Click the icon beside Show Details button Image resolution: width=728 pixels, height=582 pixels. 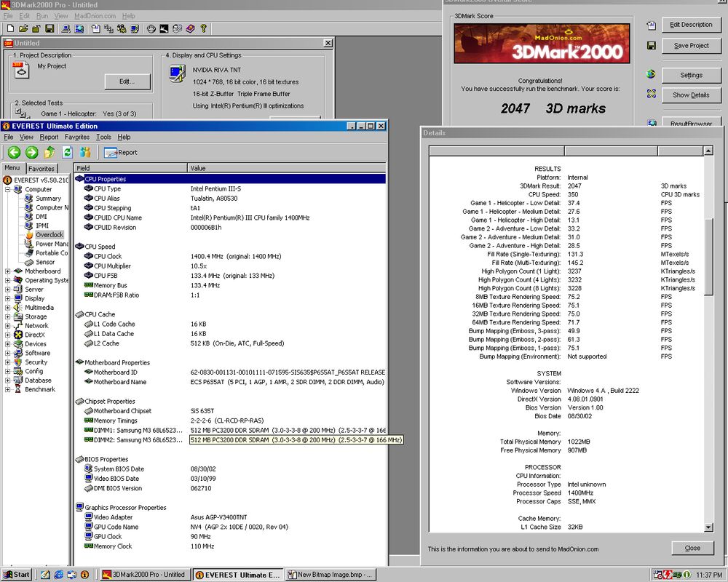652,94
